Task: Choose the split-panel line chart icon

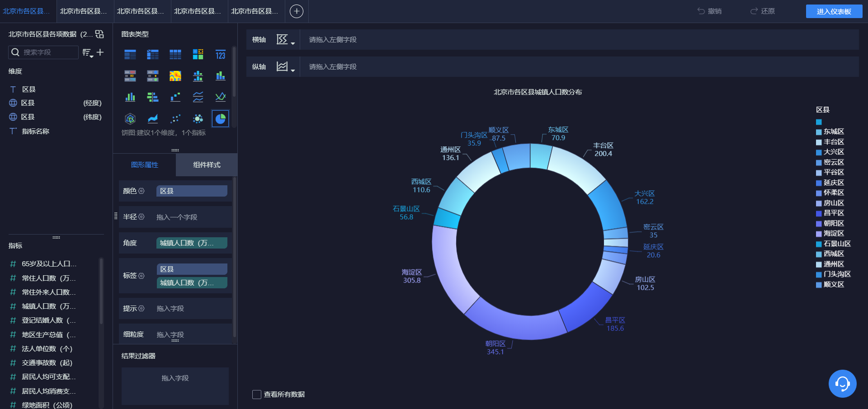Action: 198,97
